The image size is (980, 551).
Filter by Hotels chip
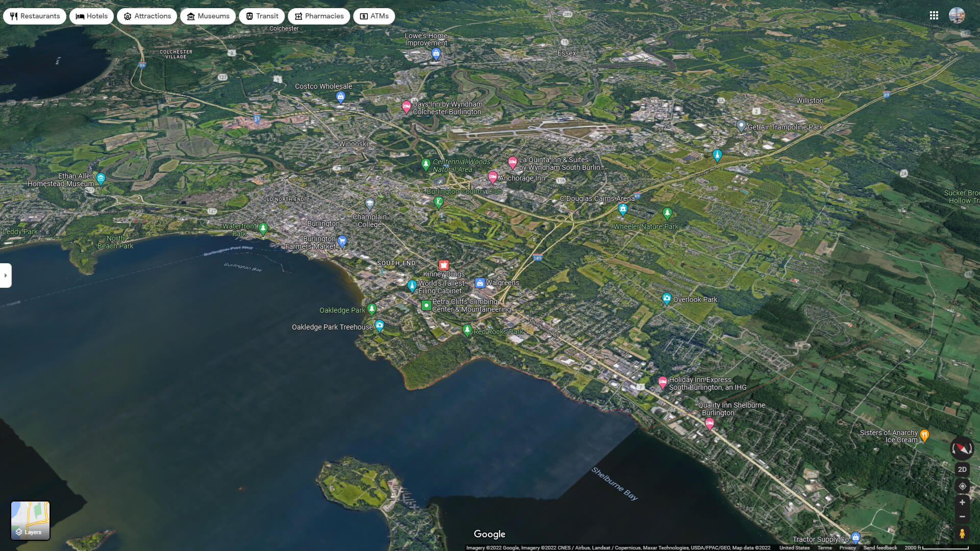(x=92, y=16)
